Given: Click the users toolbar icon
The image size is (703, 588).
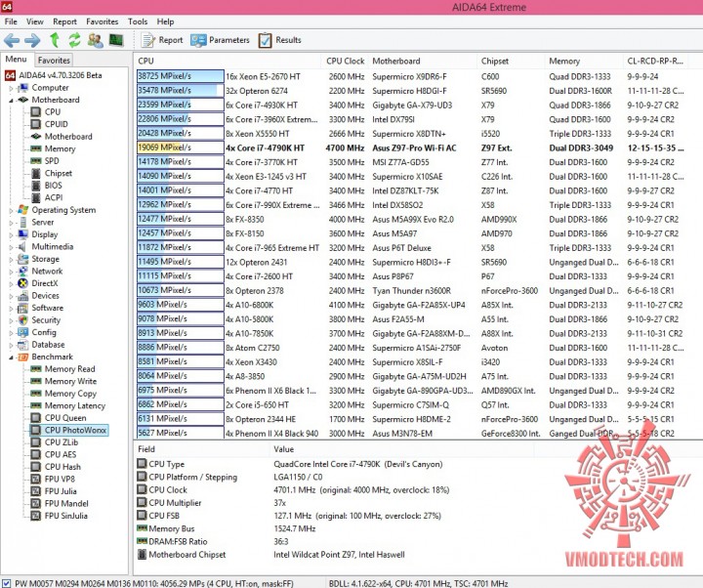Looking at the screenshot, I should tap(95, 40).
